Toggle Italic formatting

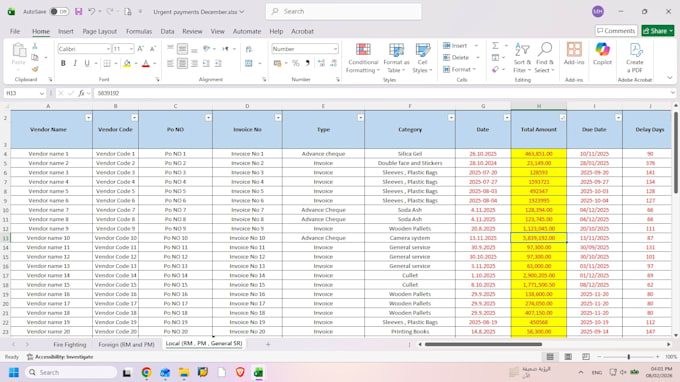pos(75,63)
